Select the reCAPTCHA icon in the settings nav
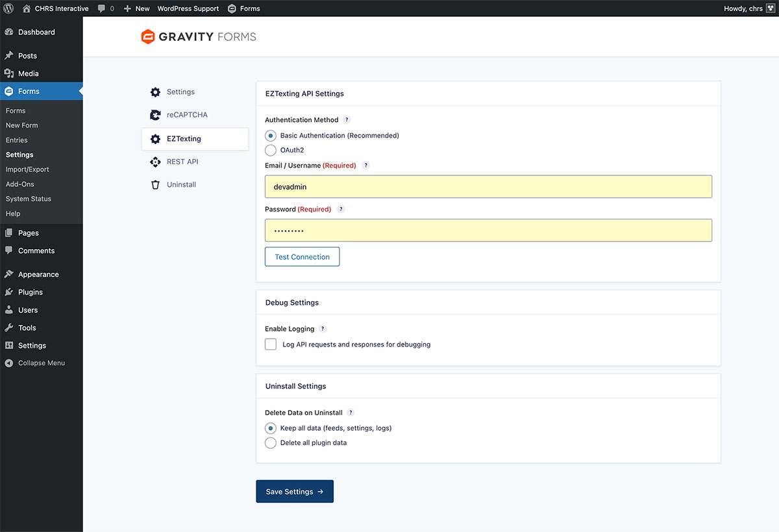This screenshot has height=532, width=779. (x=155, y=115)
